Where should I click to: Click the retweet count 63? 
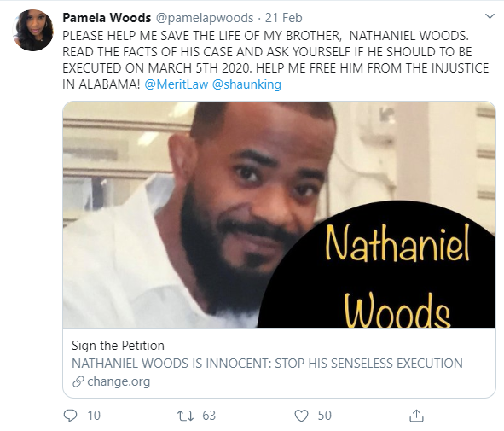(209, 416)
